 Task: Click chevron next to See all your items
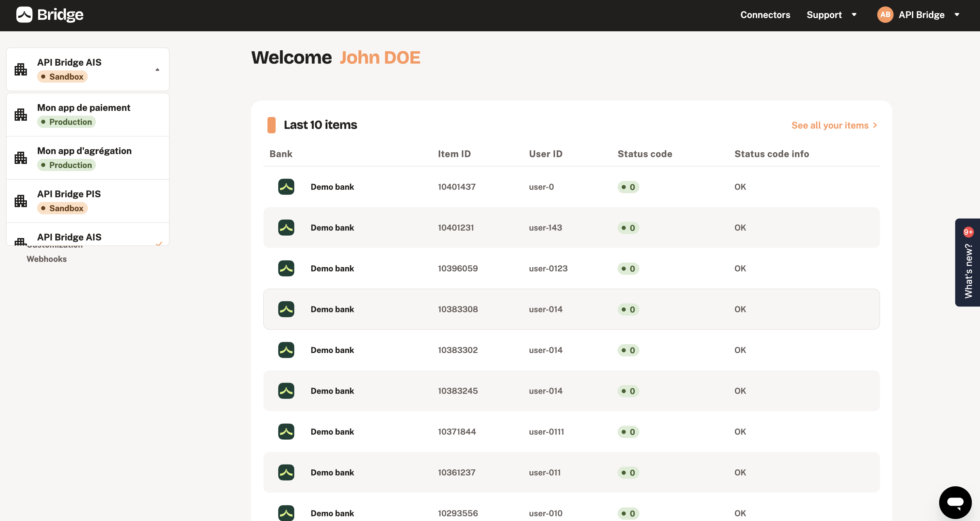point(875,125)
